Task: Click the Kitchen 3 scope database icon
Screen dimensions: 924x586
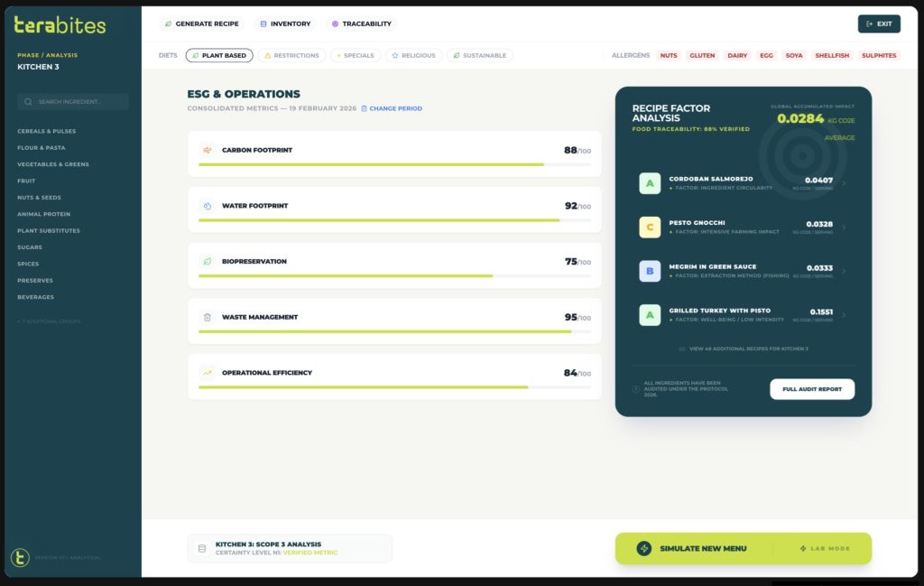Action: click(x=201, y=548)
